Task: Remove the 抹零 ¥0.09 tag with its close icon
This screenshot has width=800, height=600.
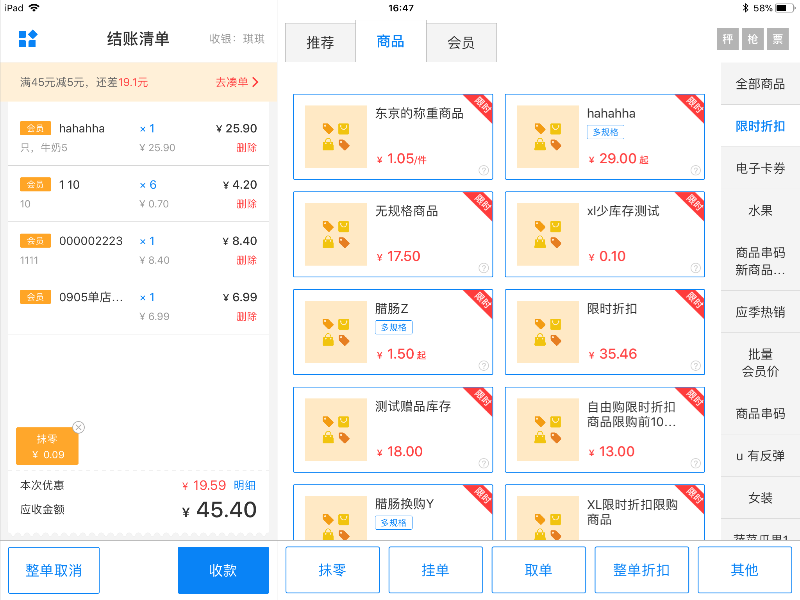Action: (x=79, y=427)
